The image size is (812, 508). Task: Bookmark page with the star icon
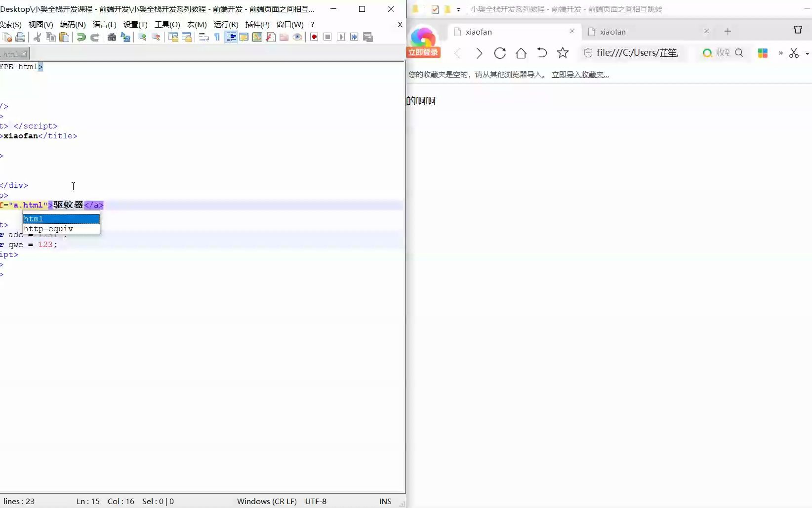click(563, 53)
